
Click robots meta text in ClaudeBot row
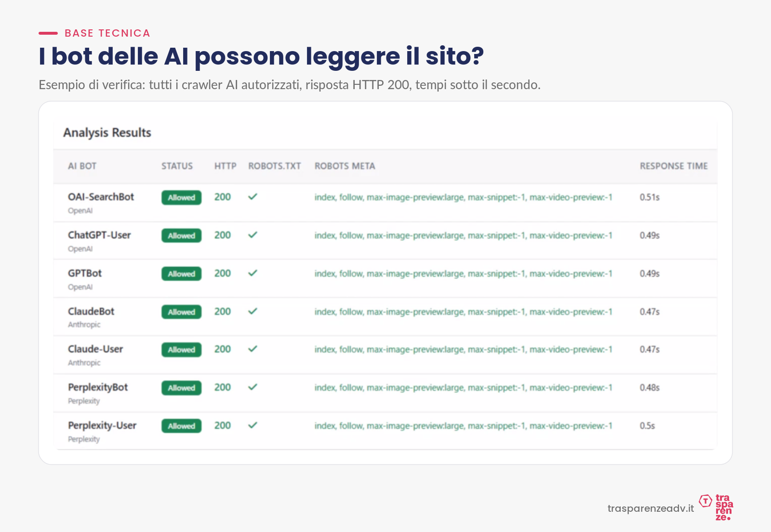coord(464,312)
